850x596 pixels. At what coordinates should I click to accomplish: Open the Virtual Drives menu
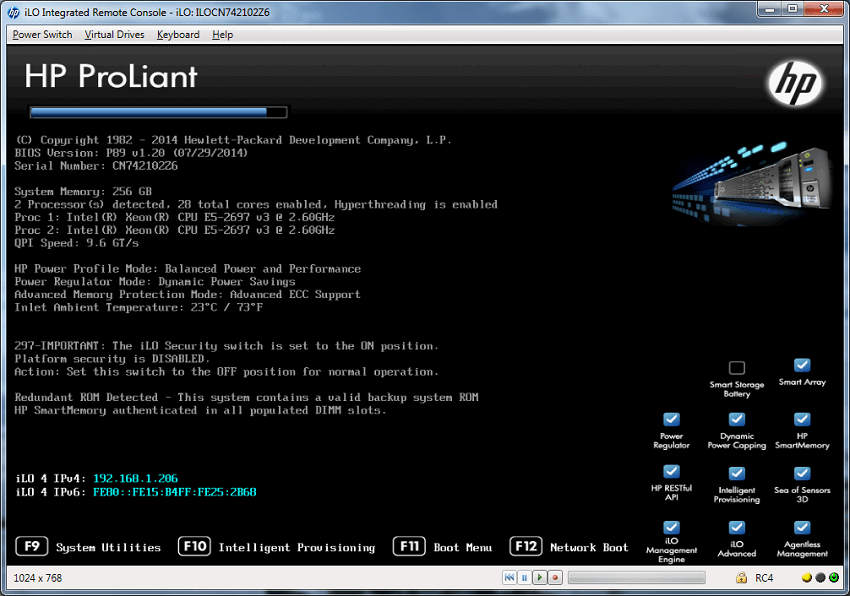coord(114,35)
